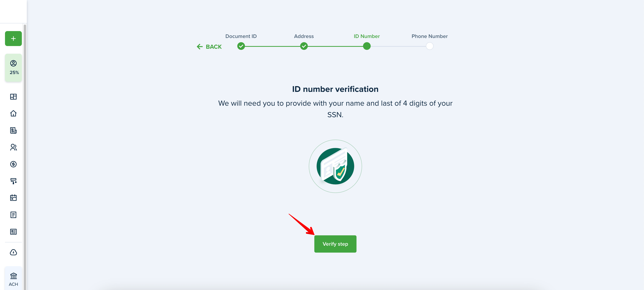Open the document notes icon
644x290 pixels.
(x=13, y=215)
